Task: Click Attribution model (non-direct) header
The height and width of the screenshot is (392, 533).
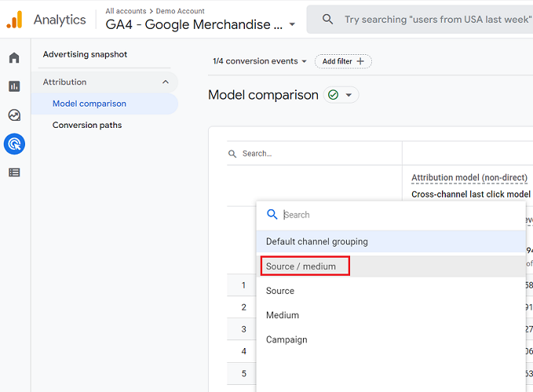Action: [469, 177]
